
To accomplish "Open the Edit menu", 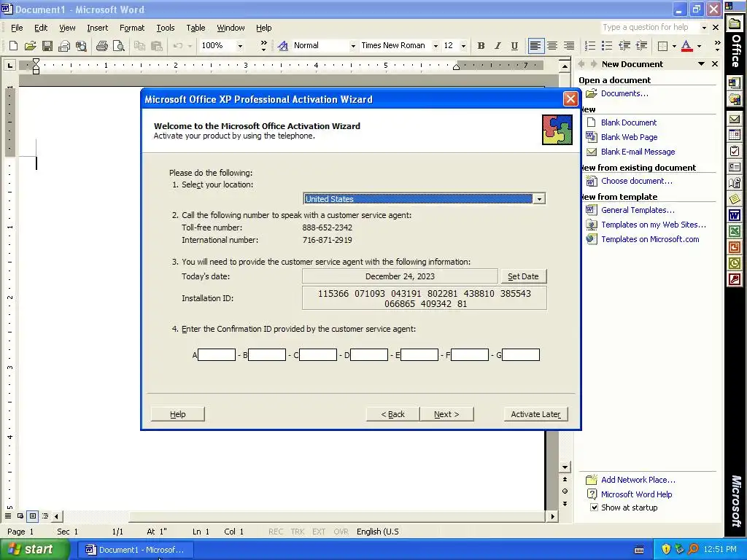I will pos(41,28).
